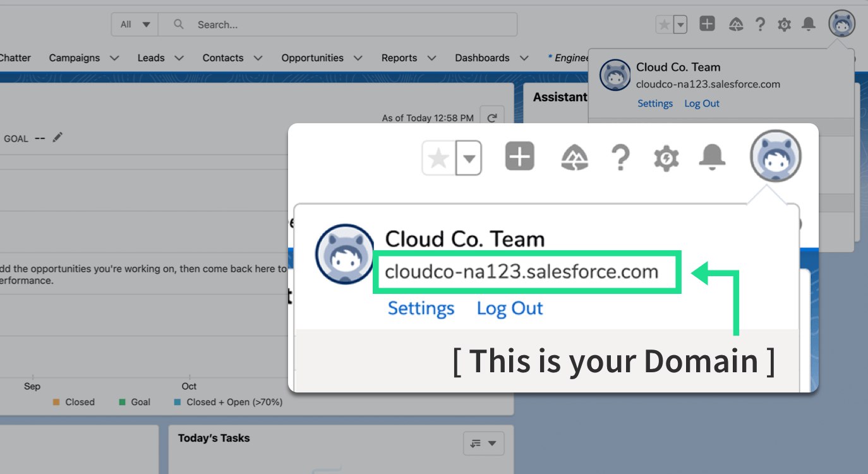Click the Log Out link in the magnified callout

click(510, 308)
